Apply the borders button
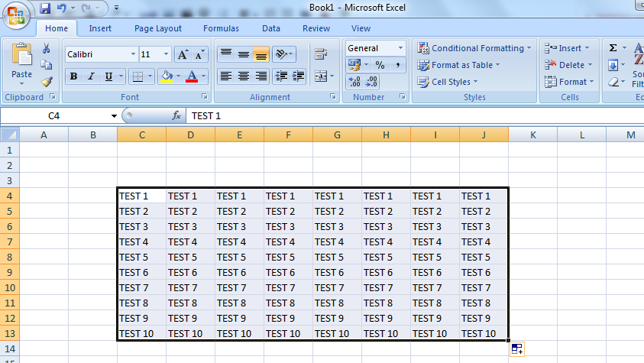 pos(138,76)
